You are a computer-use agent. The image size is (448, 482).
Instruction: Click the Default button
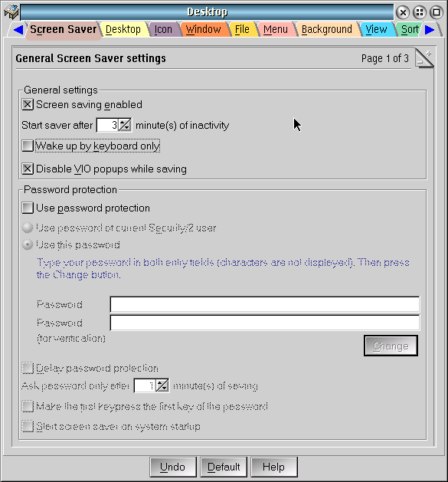pyautogui.click(x=224, y=467)
